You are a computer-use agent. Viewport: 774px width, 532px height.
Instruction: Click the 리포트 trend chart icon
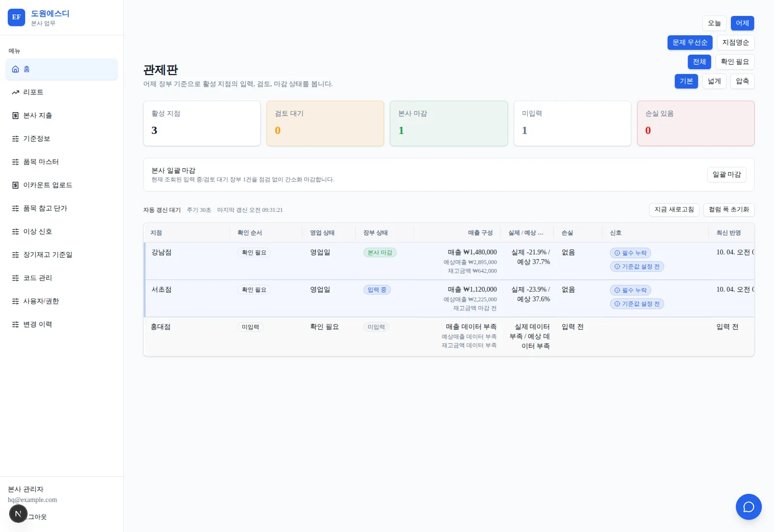15,92
